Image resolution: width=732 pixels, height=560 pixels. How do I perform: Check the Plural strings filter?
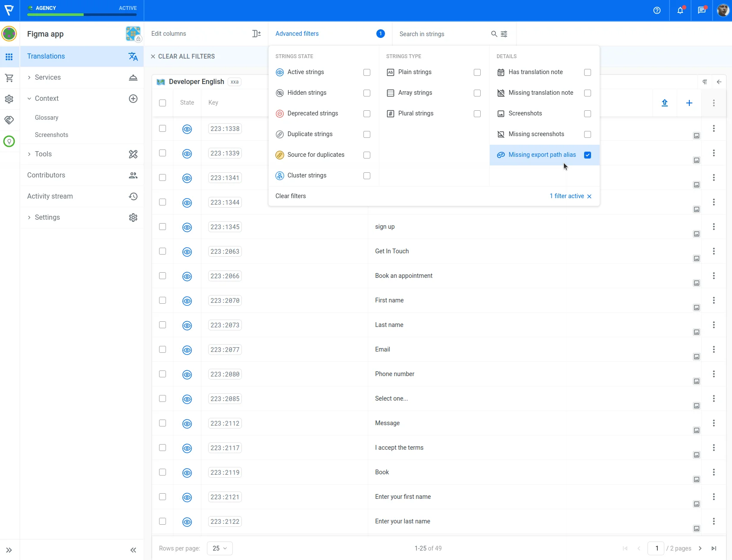pos(477,114)
